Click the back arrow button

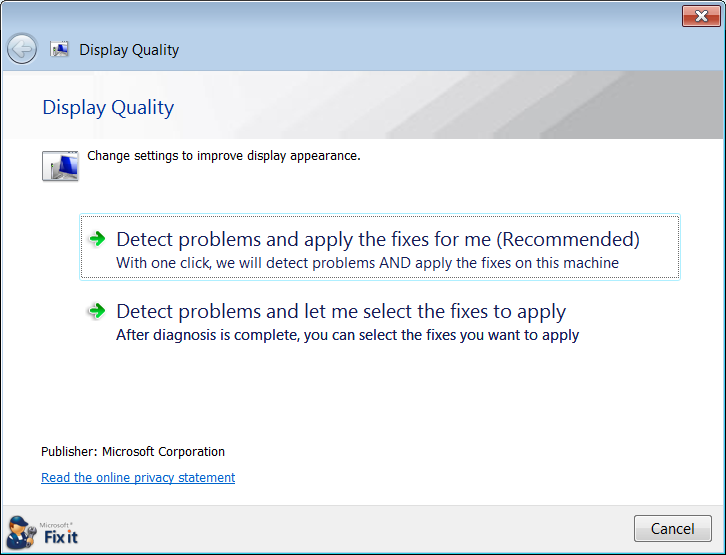click(22, 49)
